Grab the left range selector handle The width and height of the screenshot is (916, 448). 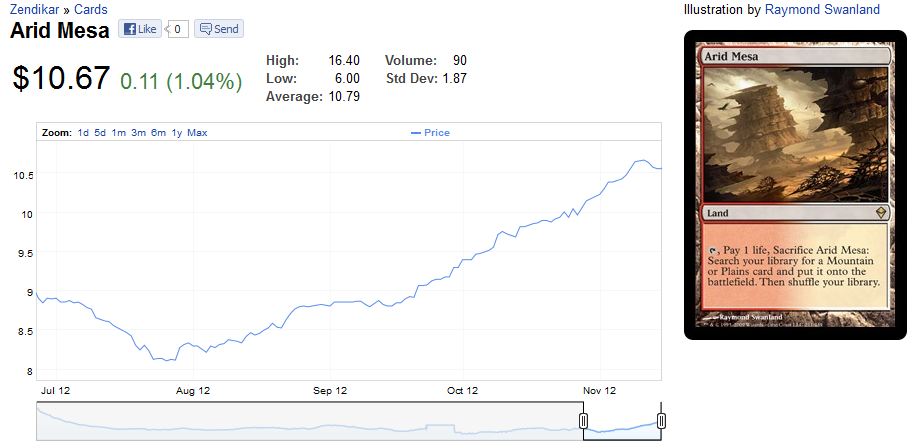click(583, 420)
